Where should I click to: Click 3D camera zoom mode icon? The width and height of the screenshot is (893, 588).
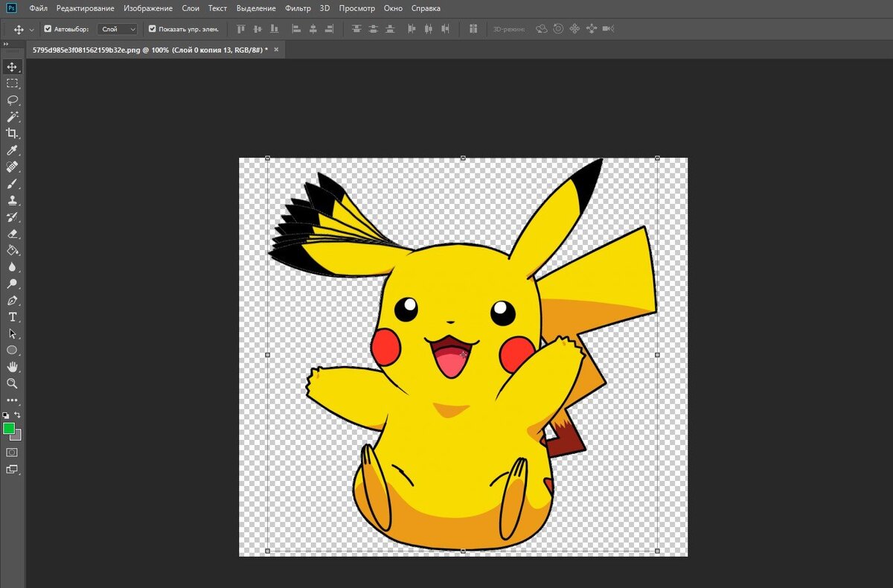point(608,29)
